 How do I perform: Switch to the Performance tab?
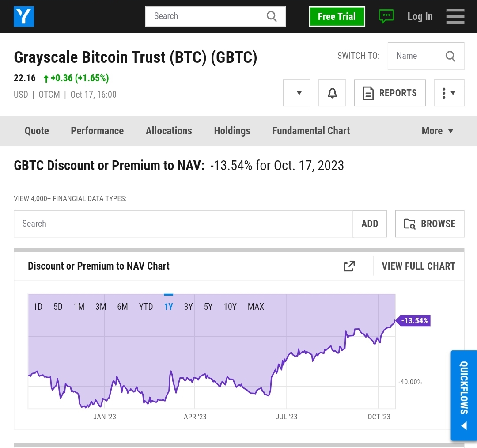[97, 131]
